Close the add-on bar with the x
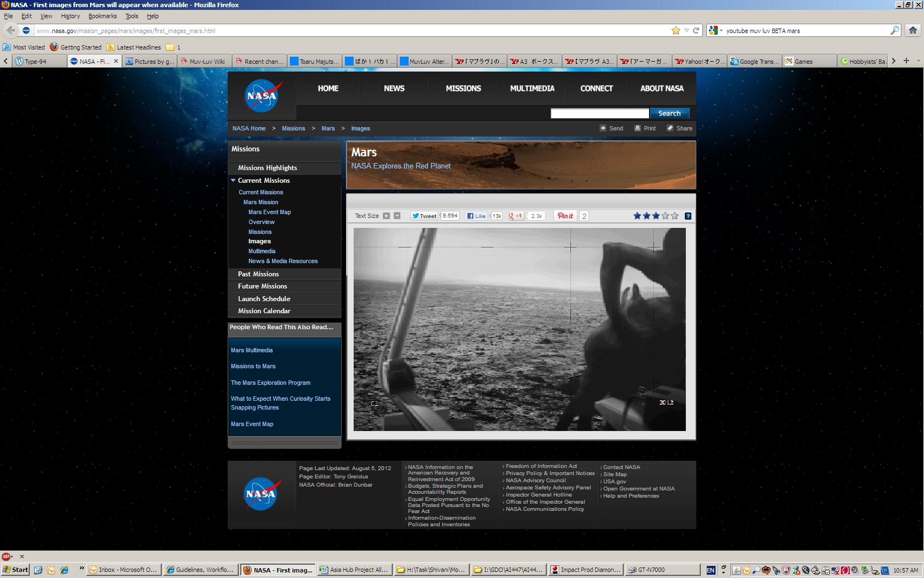This screenshot has width=924, height=578. click(x=22, y=556)
